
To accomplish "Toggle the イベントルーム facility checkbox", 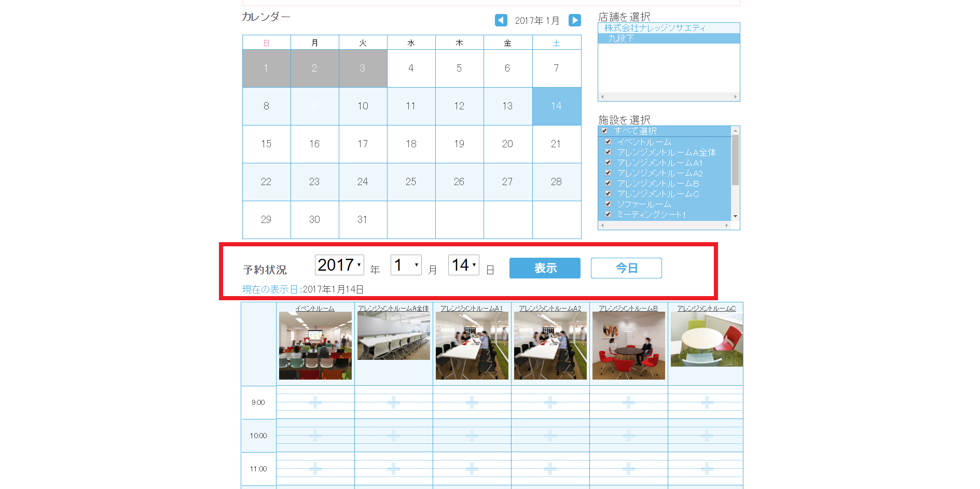I will click(x=608, y=142).
